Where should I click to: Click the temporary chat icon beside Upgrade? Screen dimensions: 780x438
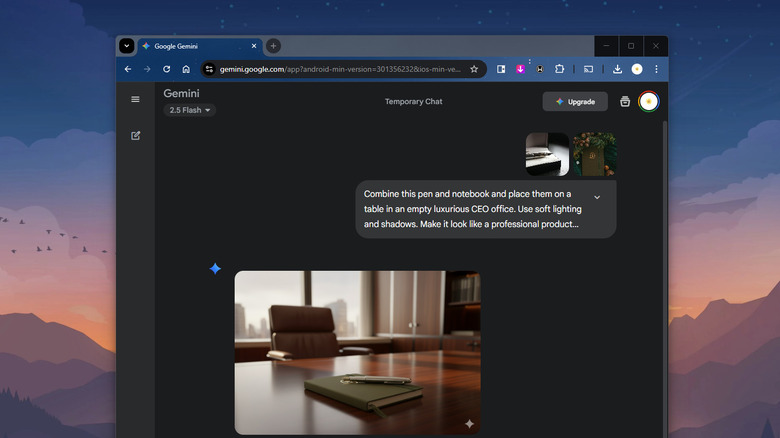pyautogui.click(x=625, y=101)
